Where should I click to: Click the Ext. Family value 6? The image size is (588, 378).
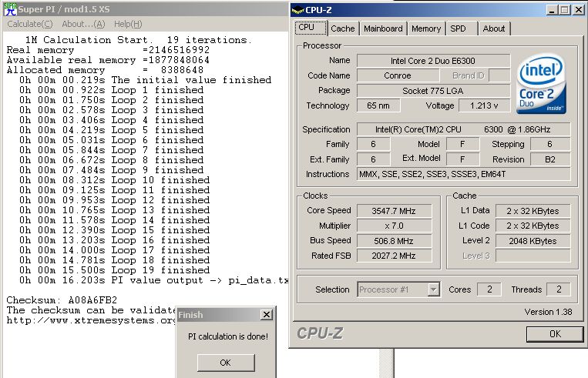pos(373,159)
